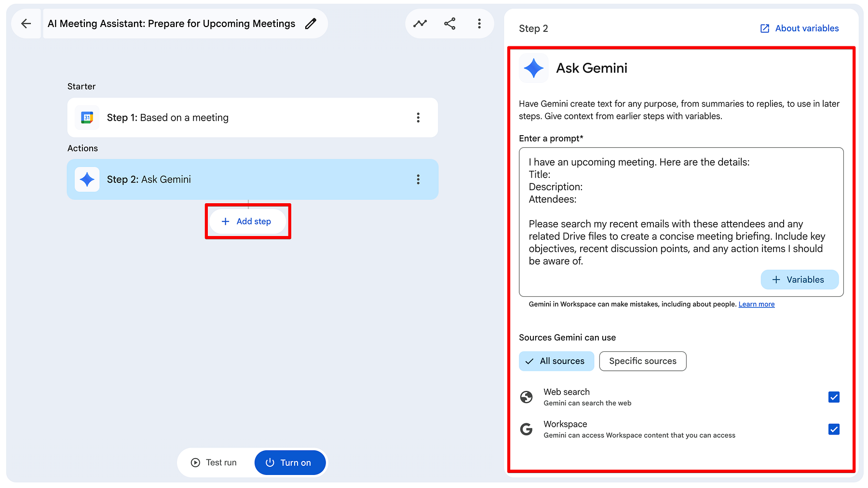868x488 pixels.
Task: Uncheck the Web search checkbox
Action: (x=834, y=397)
